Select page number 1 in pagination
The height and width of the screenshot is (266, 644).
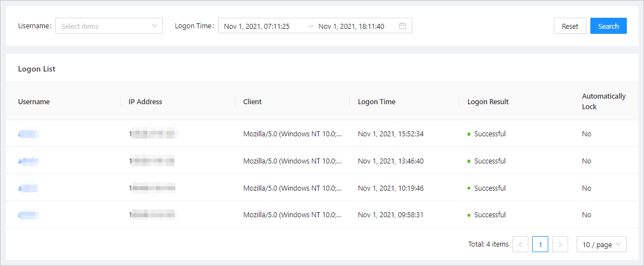pyautogui.click(x=540, y=244)
